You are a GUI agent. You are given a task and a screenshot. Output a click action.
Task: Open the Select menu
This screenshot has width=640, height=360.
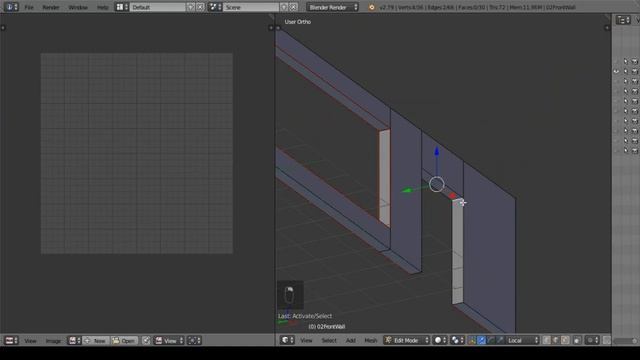pos(329,340)
